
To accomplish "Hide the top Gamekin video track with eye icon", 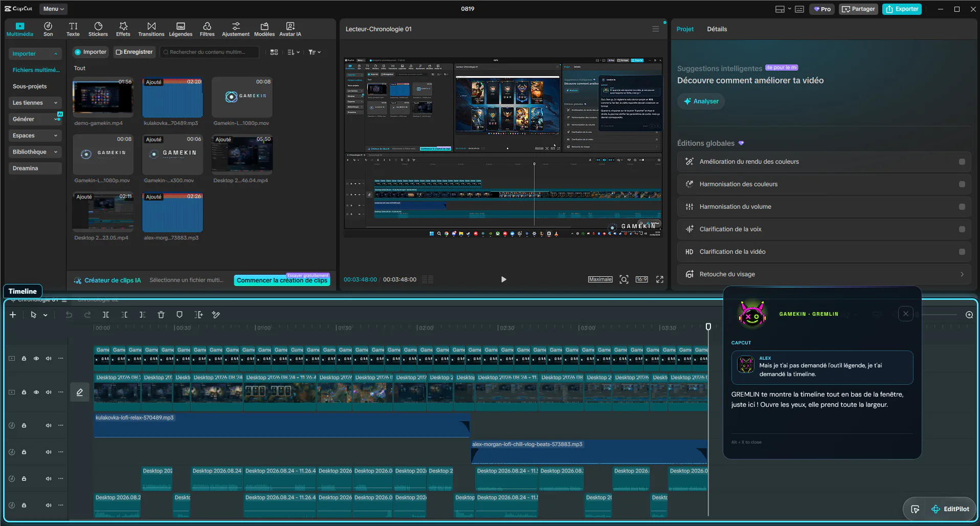I will click(36, 358).
